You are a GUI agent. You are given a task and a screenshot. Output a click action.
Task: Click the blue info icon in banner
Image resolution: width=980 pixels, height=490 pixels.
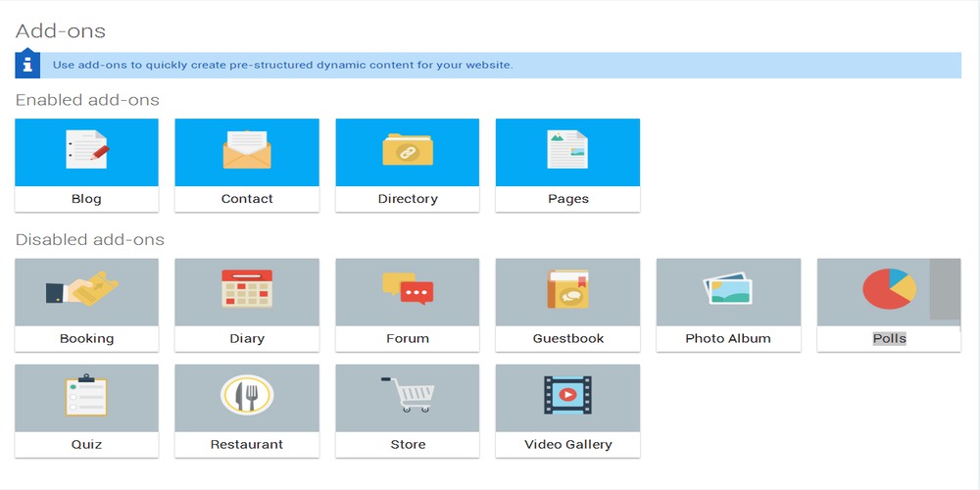click(x=27, y=65)
